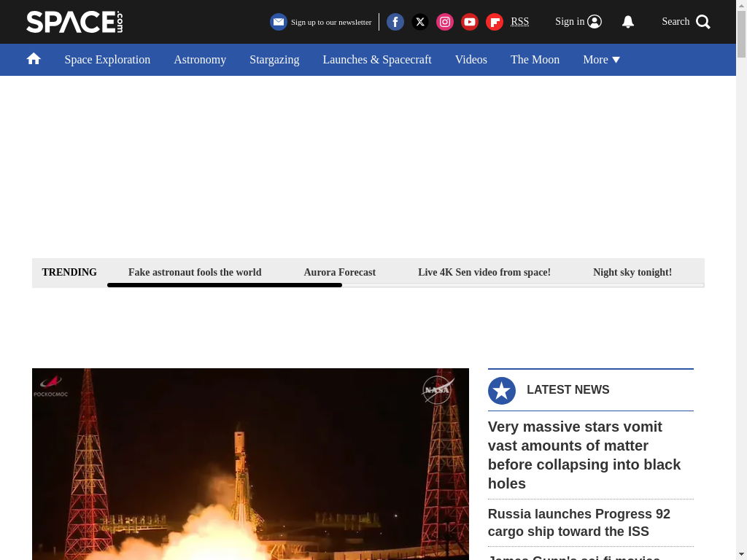Expand the More dropdown menu
This screenshot has height=560, width=747.
(x=601, y=60)
